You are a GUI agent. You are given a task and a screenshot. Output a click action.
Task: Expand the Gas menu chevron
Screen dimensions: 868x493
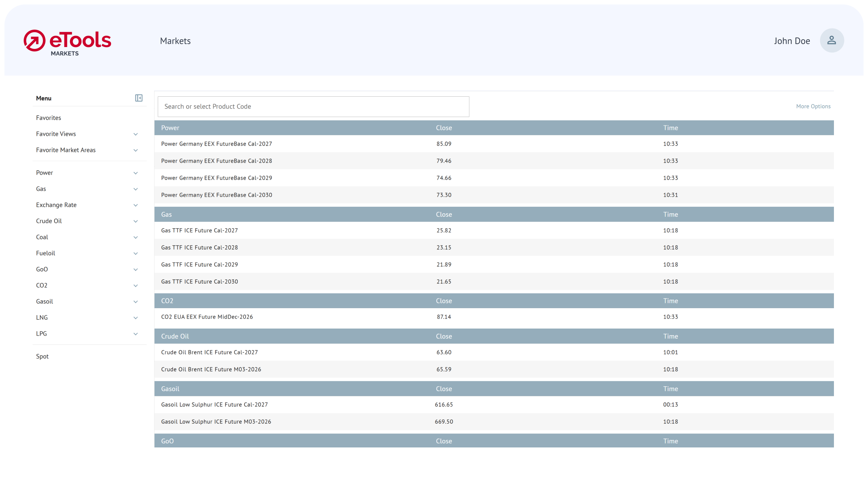136,189
